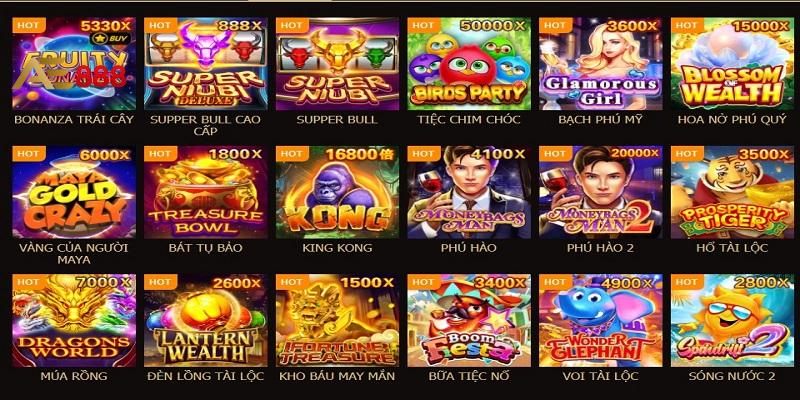The height and width of the screenshot is (400, 800).
Task: Open the Wonder Elephant game thumbnail
Action: (x=601, y=321)
